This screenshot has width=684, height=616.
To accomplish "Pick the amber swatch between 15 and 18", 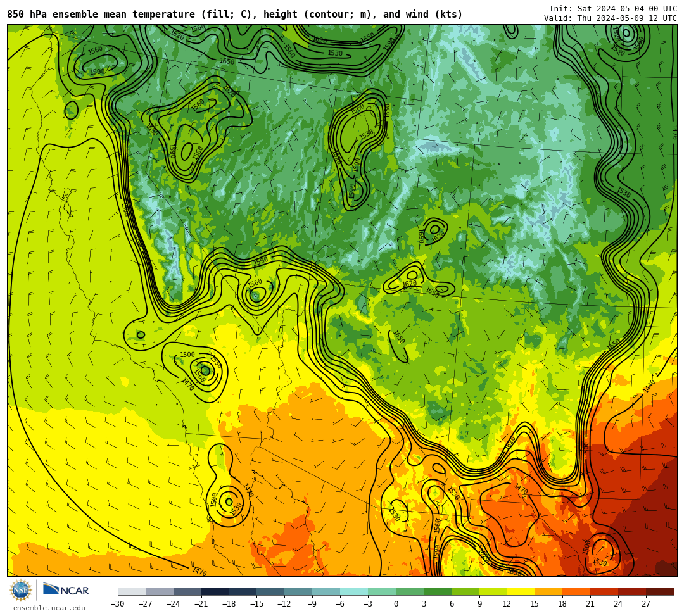I will (x=548, y=591).
